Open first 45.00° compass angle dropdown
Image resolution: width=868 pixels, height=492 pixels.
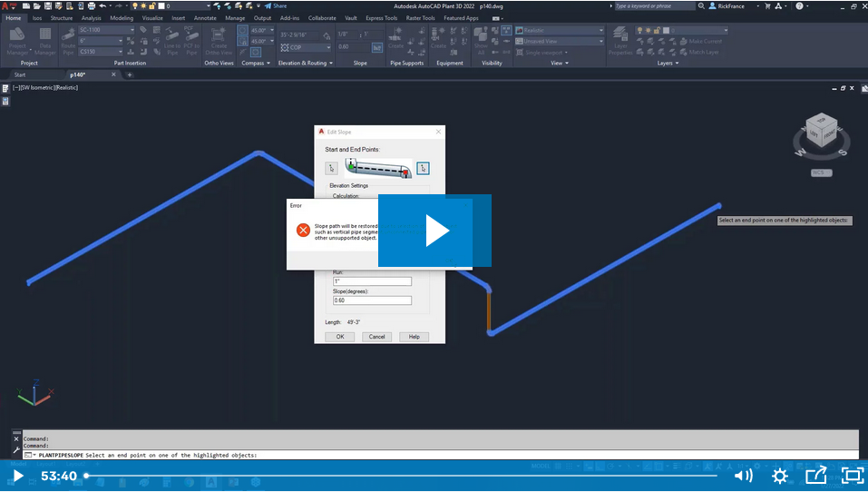point(262,31)
